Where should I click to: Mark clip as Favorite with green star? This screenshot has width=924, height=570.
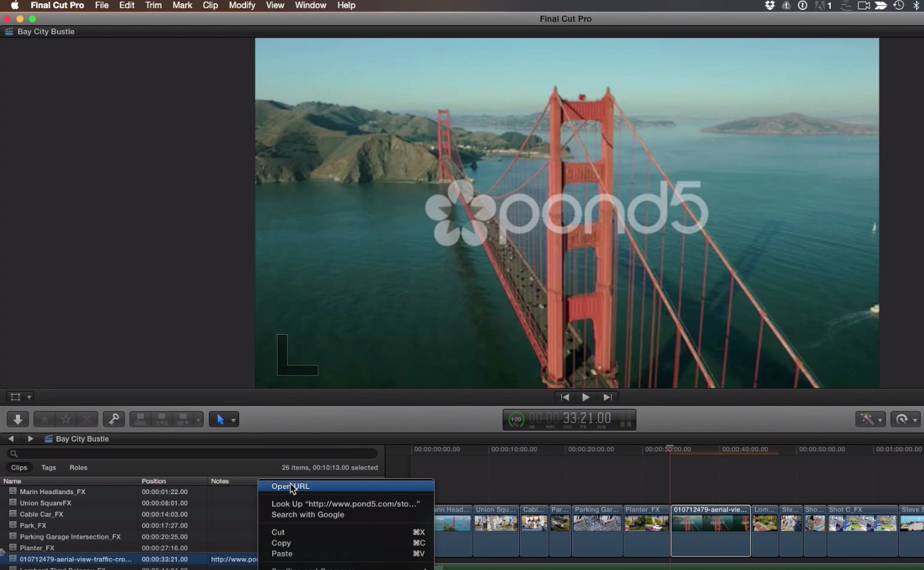(x=45, y=420)
